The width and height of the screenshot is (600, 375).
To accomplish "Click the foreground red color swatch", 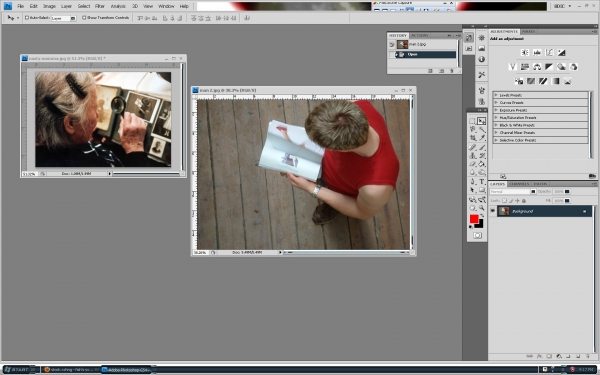I will (474, 218).
